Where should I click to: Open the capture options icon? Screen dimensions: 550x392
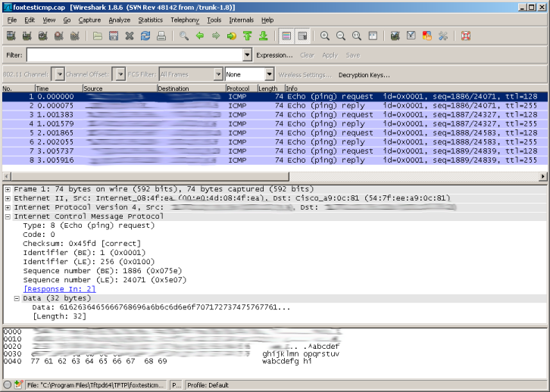pyautogui.click(x=27, y=36)
